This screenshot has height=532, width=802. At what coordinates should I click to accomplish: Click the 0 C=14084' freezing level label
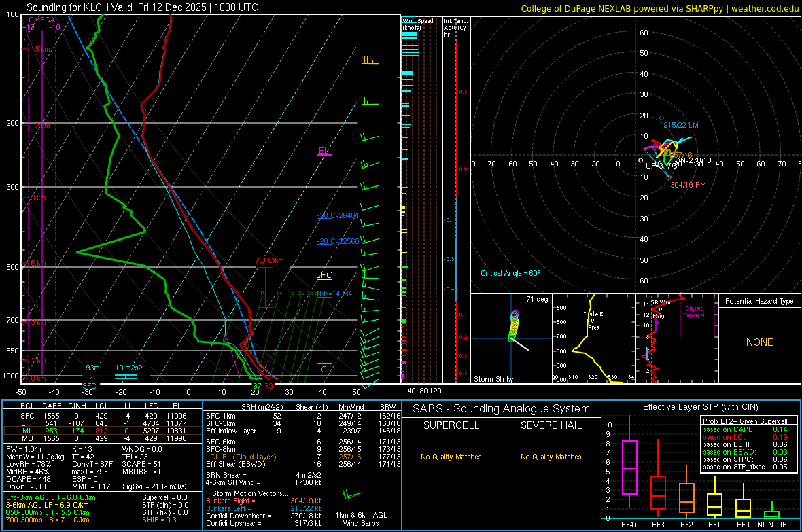[x=335, y=294]
